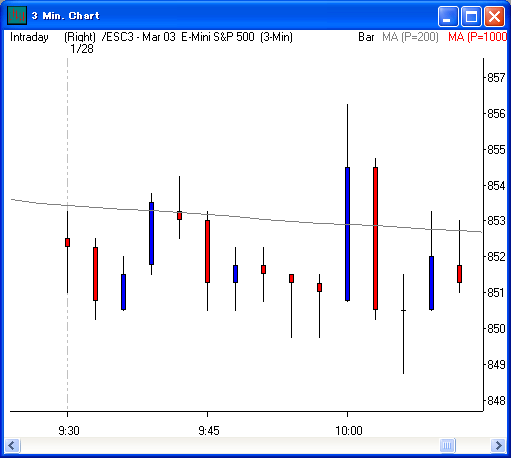511x458 pixels.
Task: Click the right scroll arrow of horizontal scrollbar
Action: point(498,445)
